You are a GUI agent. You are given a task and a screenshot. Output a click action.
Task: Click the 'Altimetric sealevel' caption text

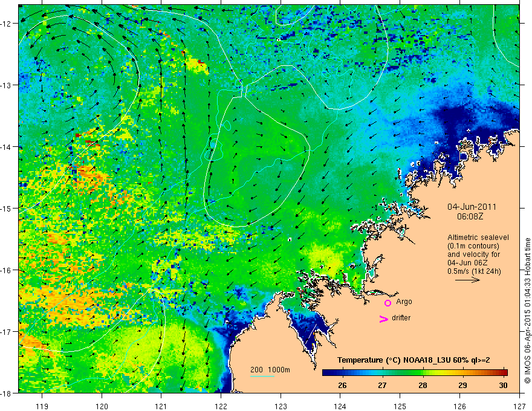pos(478,238)
